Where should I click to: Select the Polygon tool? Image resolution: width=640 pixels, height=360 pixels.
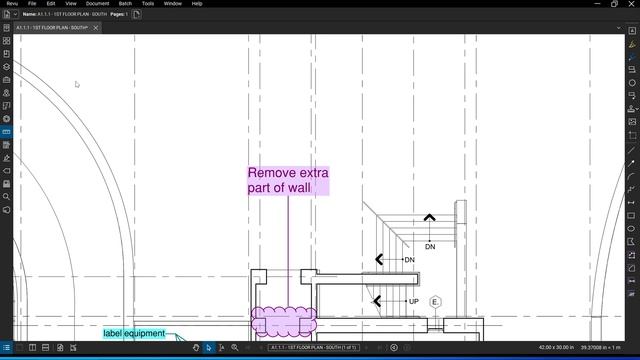pyautogui.click(x=632, y=242)
